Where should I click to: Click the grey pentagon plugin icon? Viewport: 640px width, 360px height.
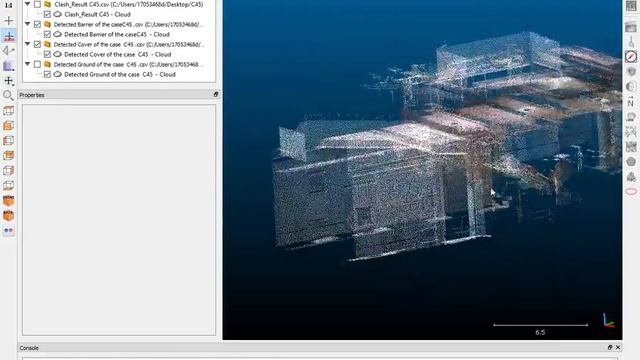[631, 162]
